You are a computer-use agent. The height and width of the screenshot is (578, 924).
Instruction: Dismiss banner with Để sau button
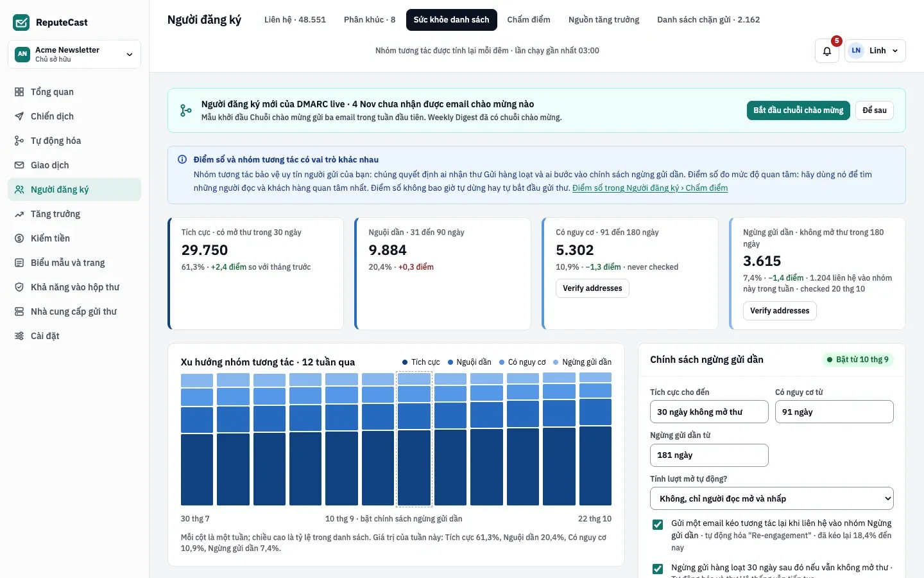[875, 110]
